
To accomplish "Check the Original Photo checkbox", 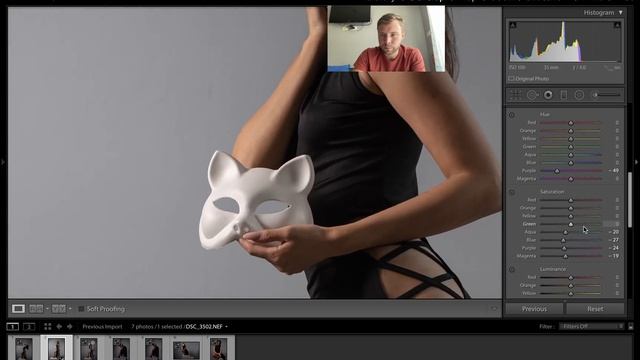I will point(511,78).
